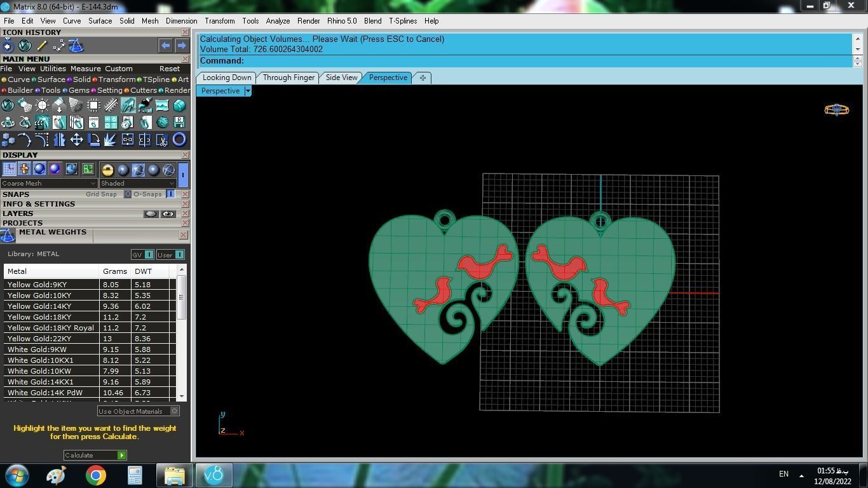Click the green four-viewport icon in Display panel
Viewport: 868px width, 488px height.
coord(88,168)
